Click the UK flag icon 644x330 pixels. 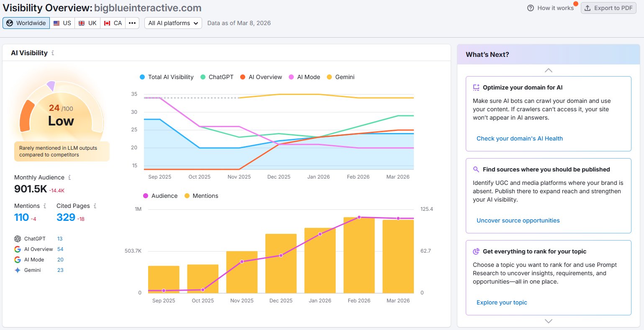click(x=82, y=23)
